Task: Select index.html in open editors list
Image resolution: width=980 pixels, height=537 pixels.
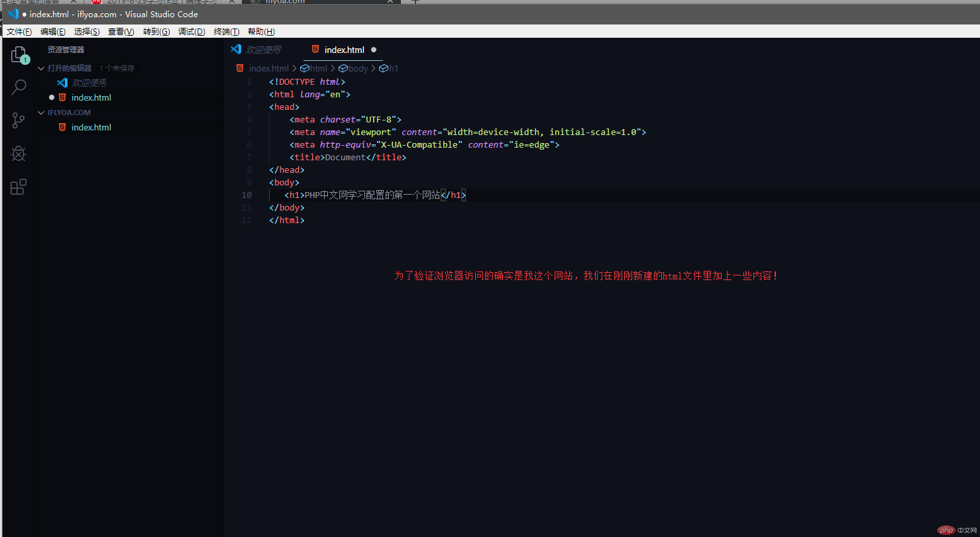Action: click(x=91, y=97)
